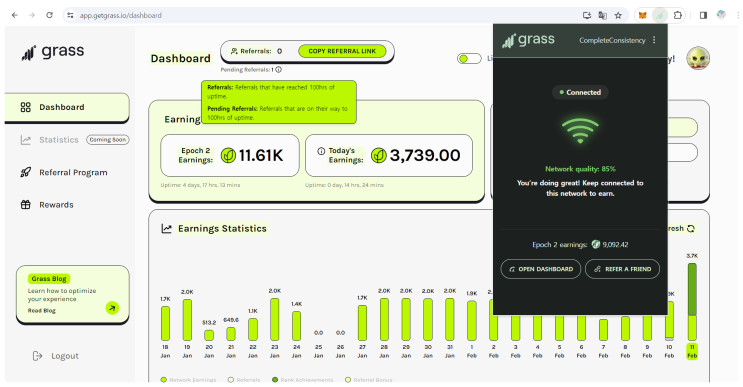Click the 11.61K Epoch 2 earnings value

point(261,155)
